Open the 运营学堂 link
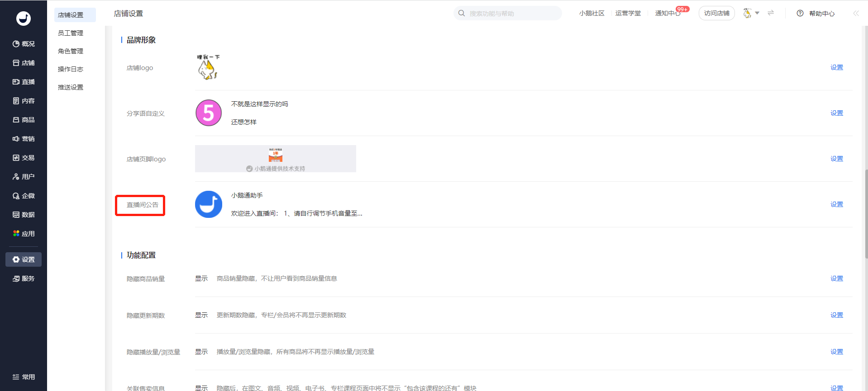 628,13
